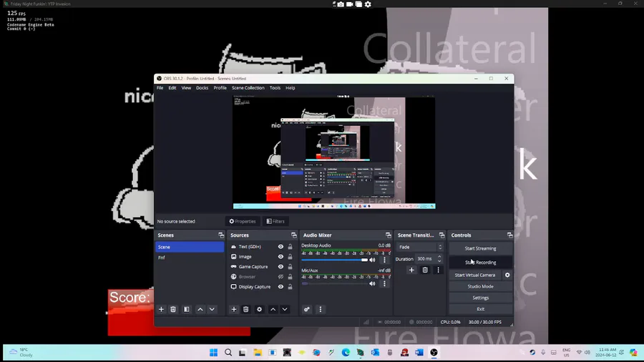The image size is (644, 362).
Task: Show the Browser source
Action: (x=280, y=277)
